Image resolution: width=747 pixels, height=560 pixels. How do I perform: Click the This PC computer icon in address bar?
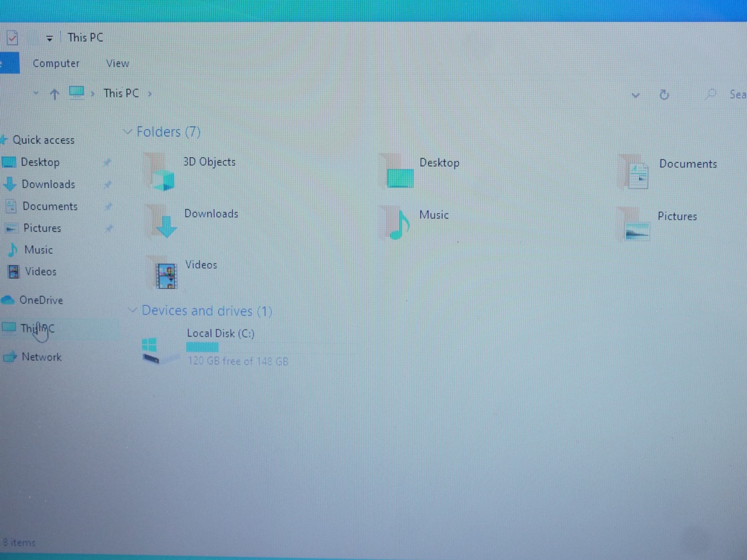coord(77,92)
